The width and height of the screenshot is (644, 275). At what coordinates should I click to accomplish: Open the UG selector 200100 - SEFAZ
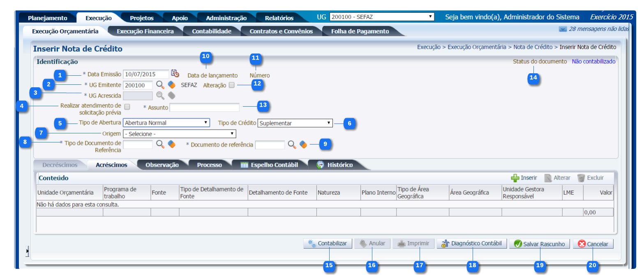pos(382,17)
